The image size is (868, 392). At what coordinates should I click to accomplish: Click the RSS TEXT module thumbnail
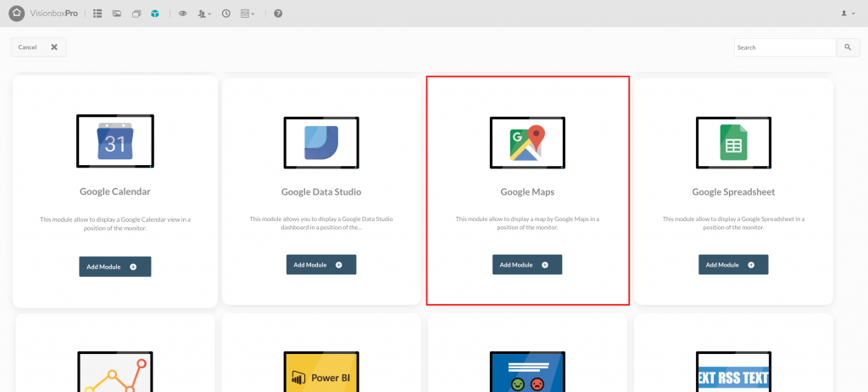[733, 372]
